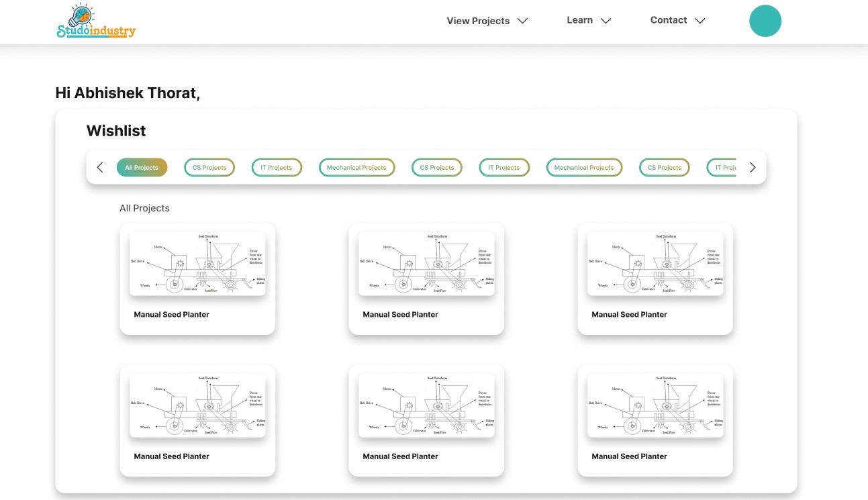This screenshot has height=500, width=868.
Task: Open the Contact dropdown menu
Action: (x=677, y=20)
